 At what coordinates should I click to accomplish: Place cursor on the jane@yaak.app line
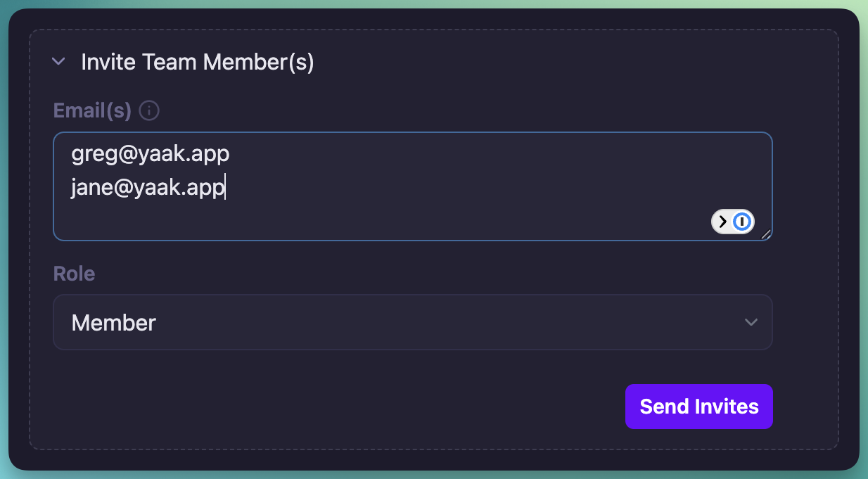148,188
